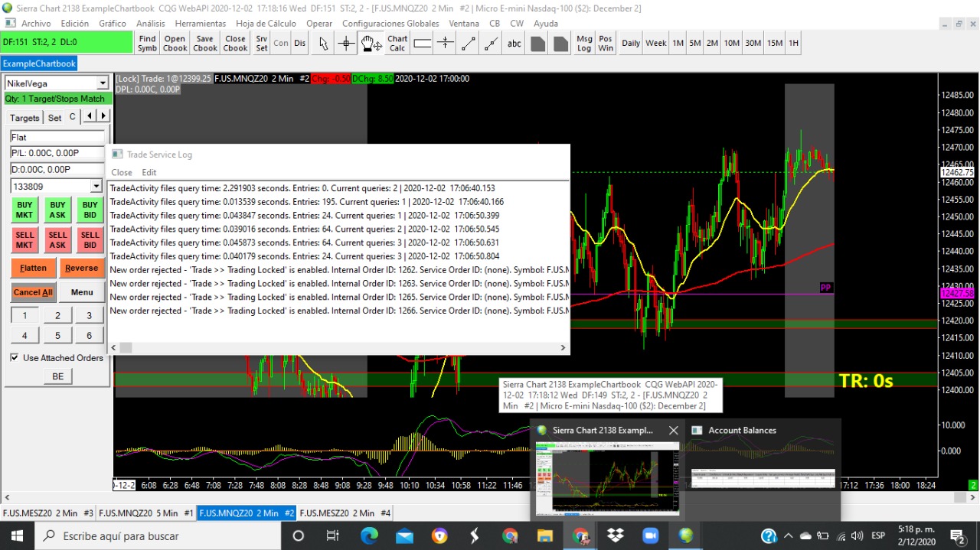This screenshot has width=980, height=550.
Task: Click Save Cbook toolbar button
Action: click(204, 44)
